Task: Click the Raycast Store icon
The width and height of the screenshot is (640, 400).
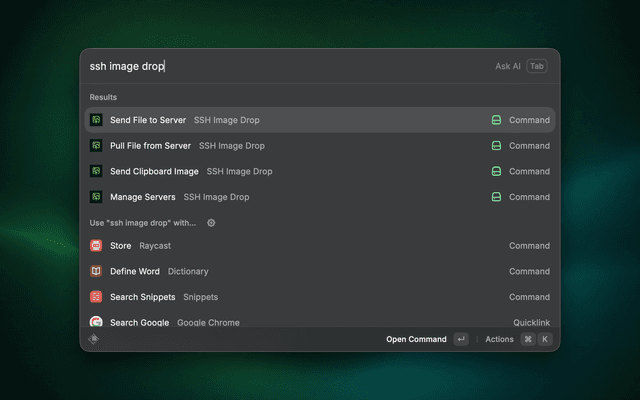Action: pos(96,246)
